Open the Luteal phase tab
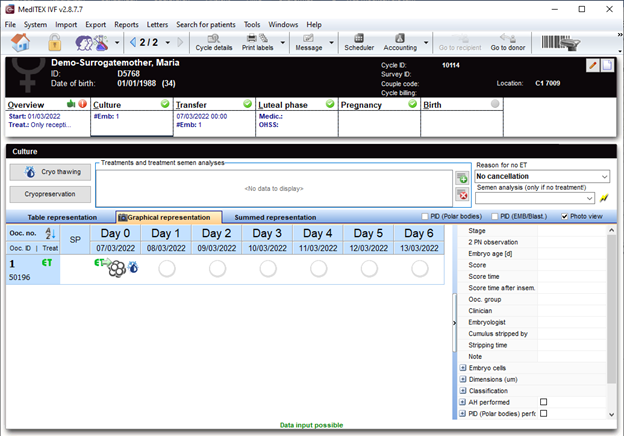Screen dimensions: 624x436 (296, 117)
